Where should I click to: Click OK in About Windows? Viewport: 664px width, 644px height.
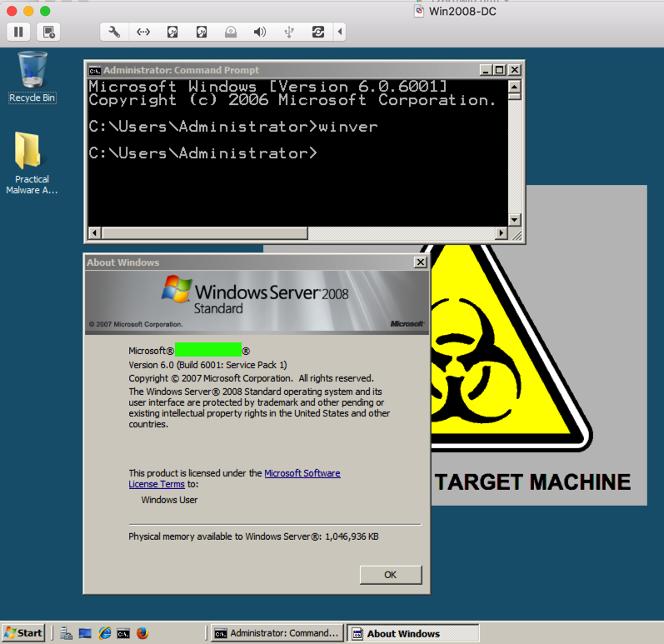pyautogui.click(x=391, y=575)
